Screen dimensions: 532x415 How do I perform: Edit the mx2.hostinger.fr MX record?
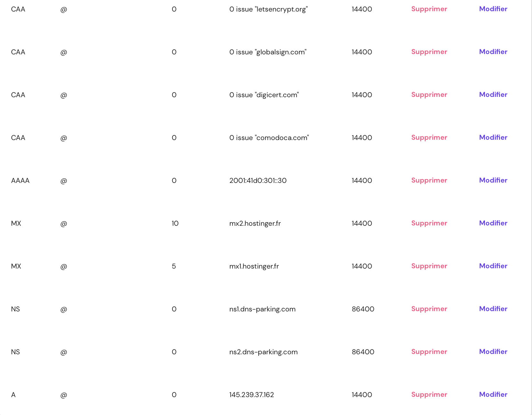click(x=493, y=223)
